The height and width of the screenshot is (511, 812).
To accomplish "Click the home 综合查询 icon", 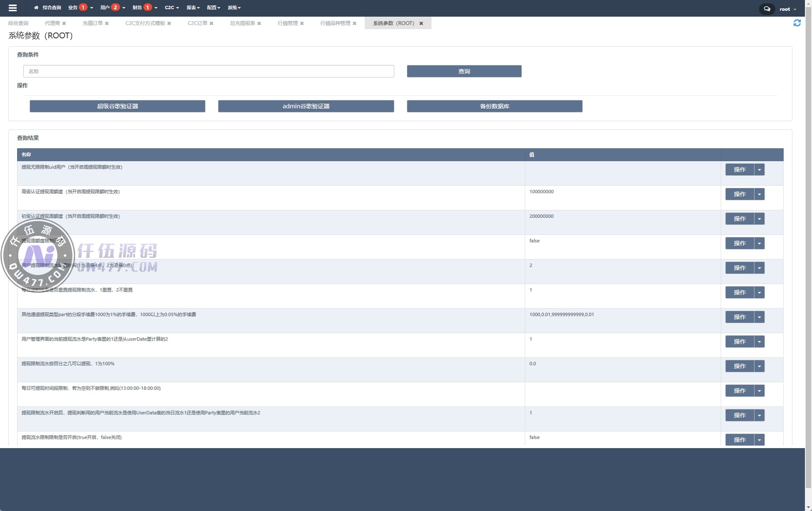I will (x=36, y=7).
